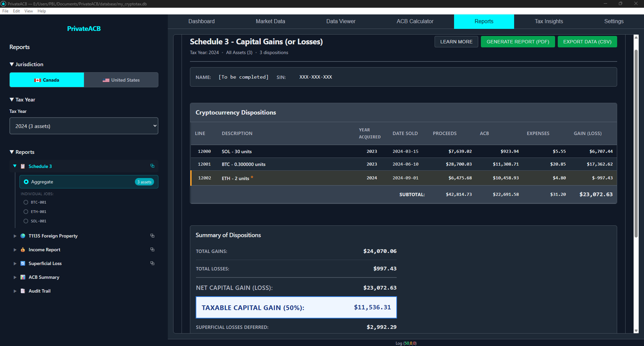644x346 pixels.
Task: Click the money bag icon for Income Report
Action: click(23, 250)
